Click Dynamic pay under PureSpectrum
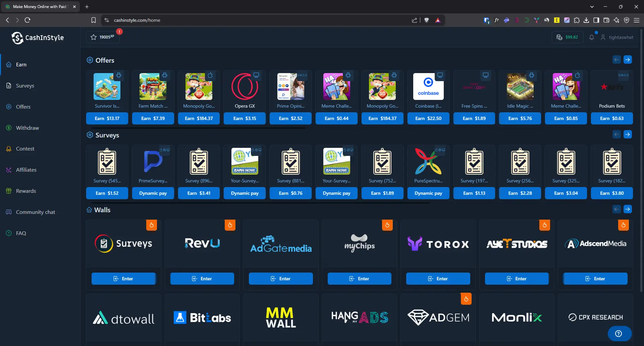The image size is (644, 346). click(428, 193)
